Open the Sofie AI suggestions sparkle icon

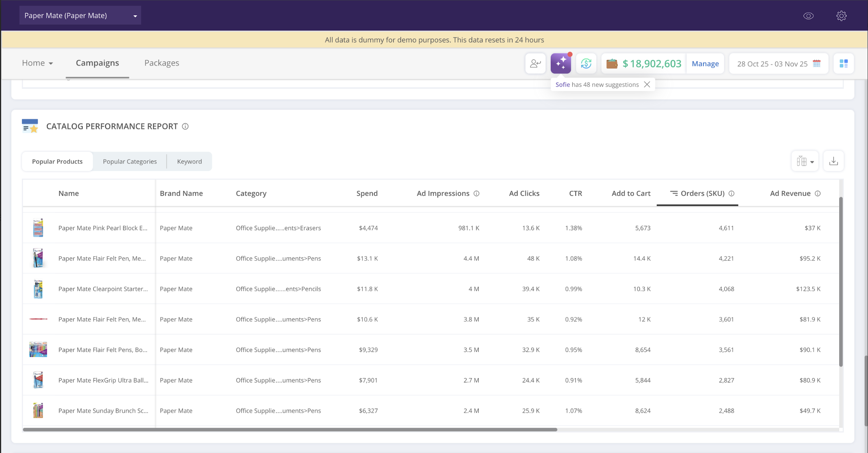coord(561,63)
